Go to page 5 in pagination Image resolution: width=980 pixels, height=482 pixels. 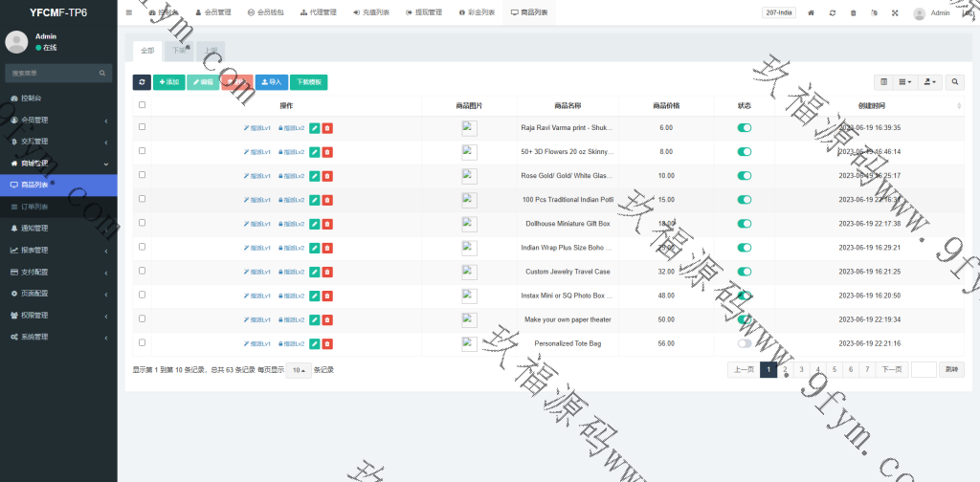click(835, 369)
